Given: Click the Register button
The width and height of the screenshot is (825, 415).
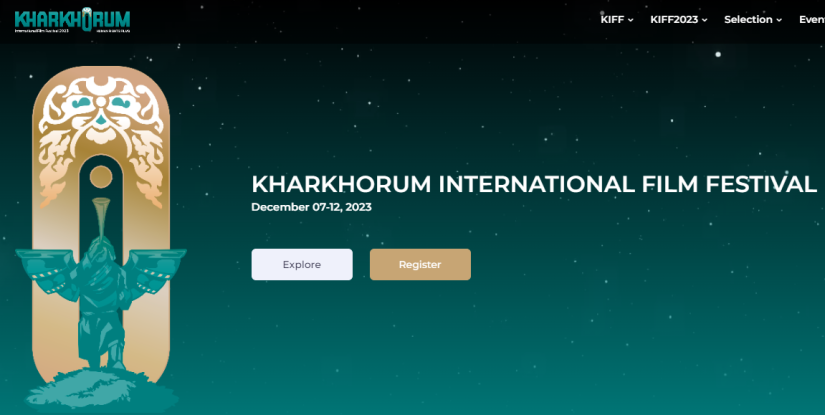Looking at the screenshot, I should [420, 265].
